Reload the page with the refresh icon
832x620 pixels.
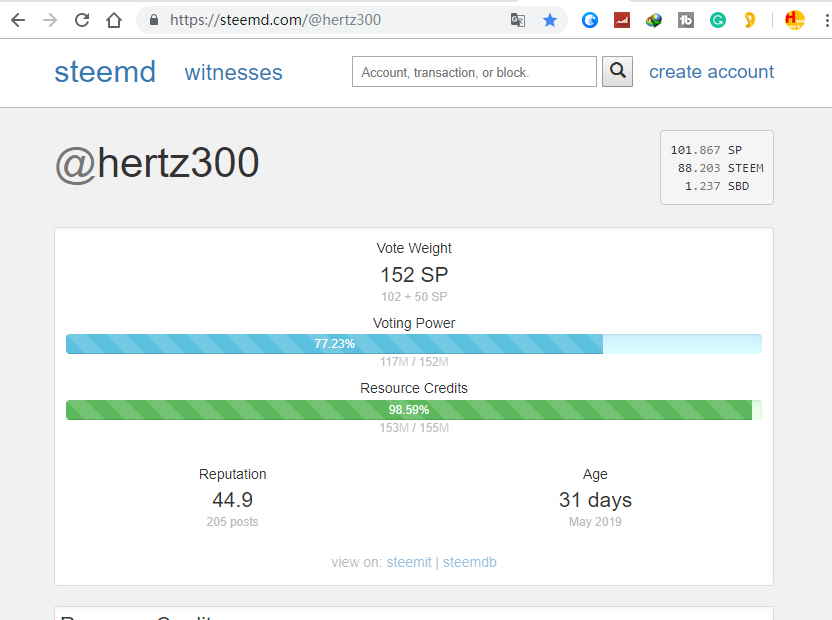(82, 20)
